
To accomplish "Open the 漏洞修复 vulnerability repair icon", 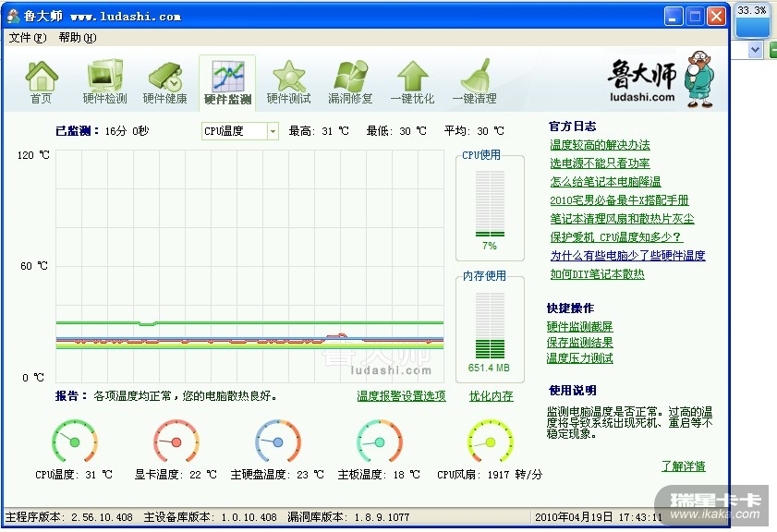I will 350,81.
